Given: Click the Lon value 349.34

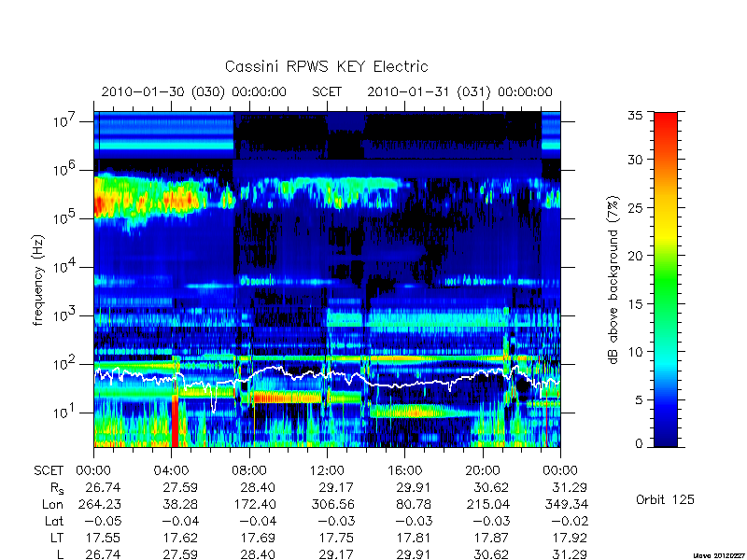Looking at the screenshot, I should pos(566,504).
